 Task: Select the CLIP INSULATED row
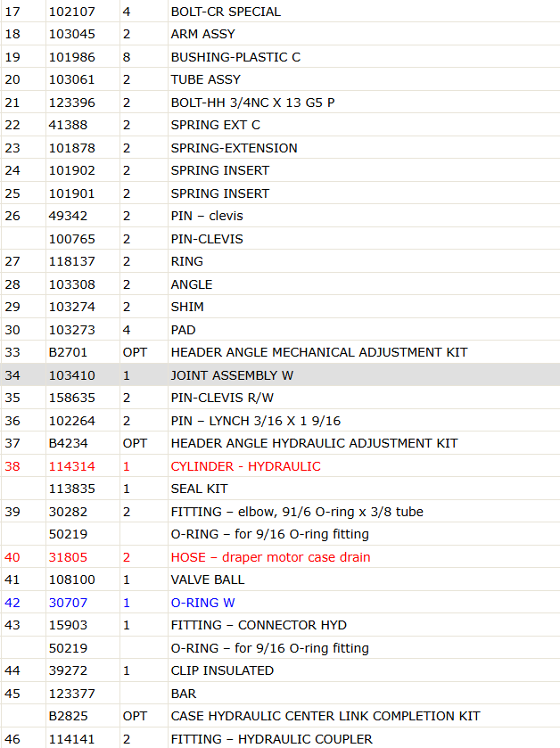(280, 670)
